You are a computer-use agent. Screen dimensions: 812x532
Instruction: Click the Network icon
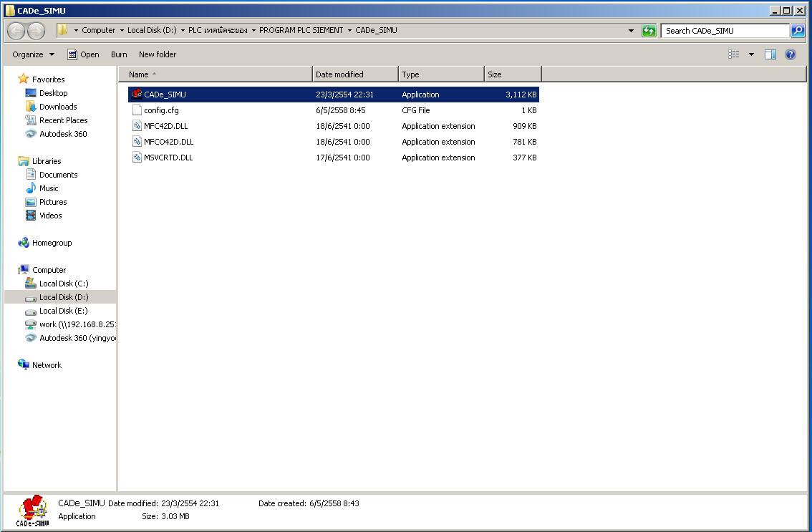coord(24,364)
